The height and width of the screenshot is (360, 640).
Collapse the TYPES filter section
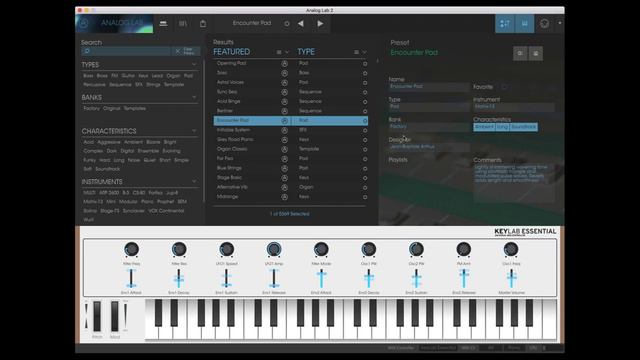click(194, 64)
